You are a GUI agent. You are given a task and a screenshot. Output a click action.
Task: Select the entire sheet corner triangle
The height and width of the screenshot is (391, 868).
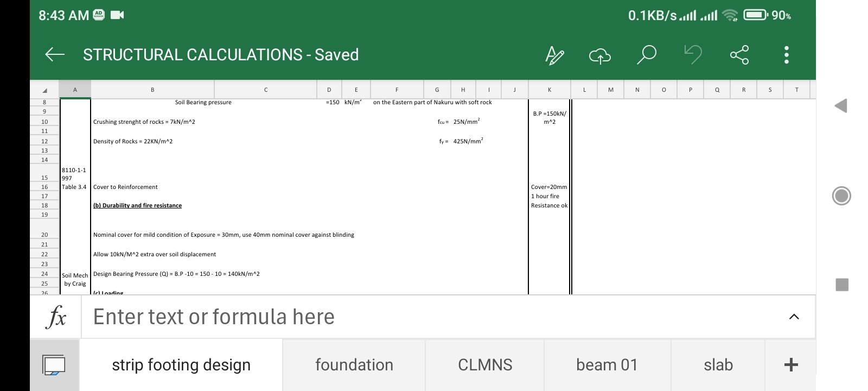pyautogui.click(x=44, y=90)
